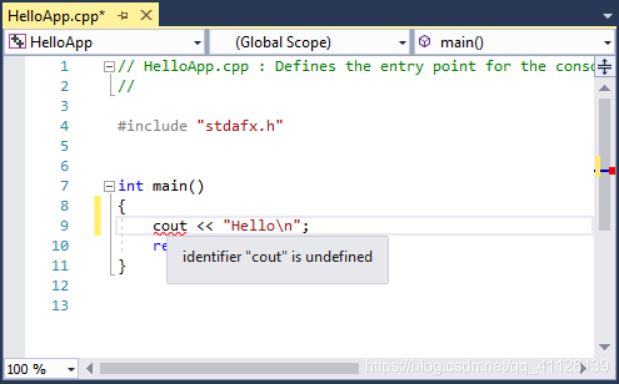Open the 100 % zoom dropdown

click(x=71, y=370)
